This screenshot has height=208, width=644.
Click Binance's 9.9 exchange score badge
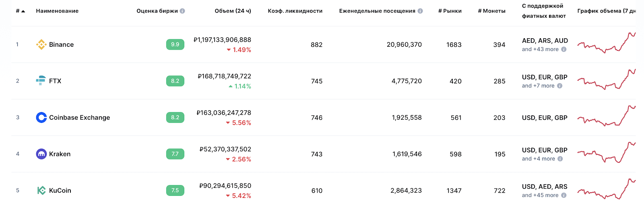coord(175,44)
